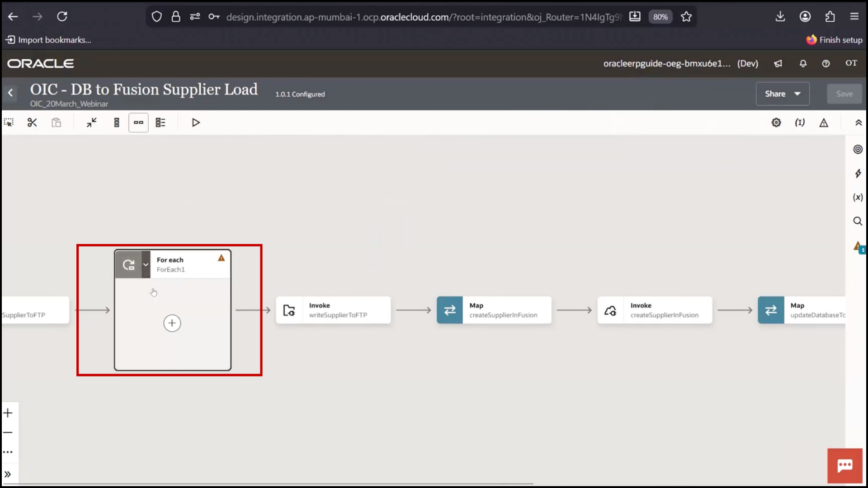Click the save-page icon in address bar
Viewport: 868px width, 488px height.
click(x=635, y=17)
